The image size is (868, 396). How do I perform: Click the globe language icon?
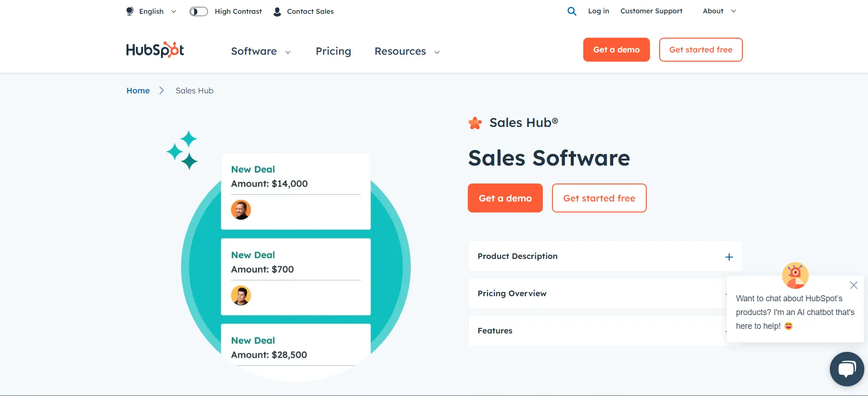click(x=130, y=11)
